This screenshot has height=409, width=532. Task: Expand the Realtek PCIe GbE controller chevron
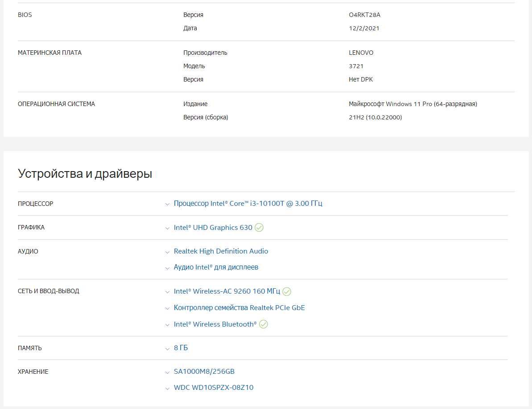[167, 308]
